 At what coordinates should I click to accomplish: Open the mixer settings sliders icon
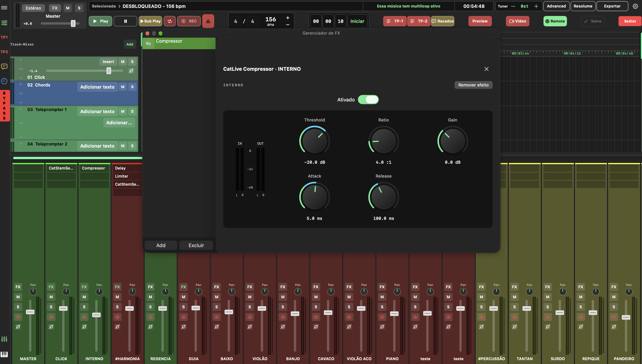point(4,23)
